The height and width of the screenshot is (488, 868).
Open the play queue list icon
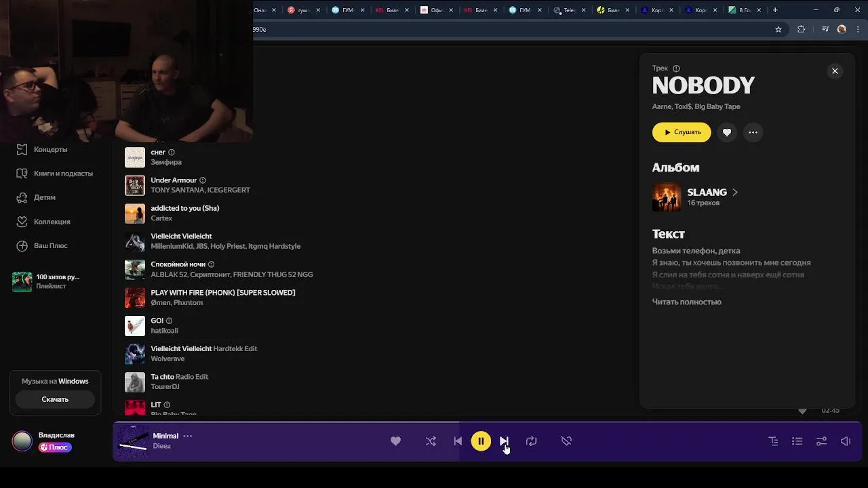click(797, 441)
